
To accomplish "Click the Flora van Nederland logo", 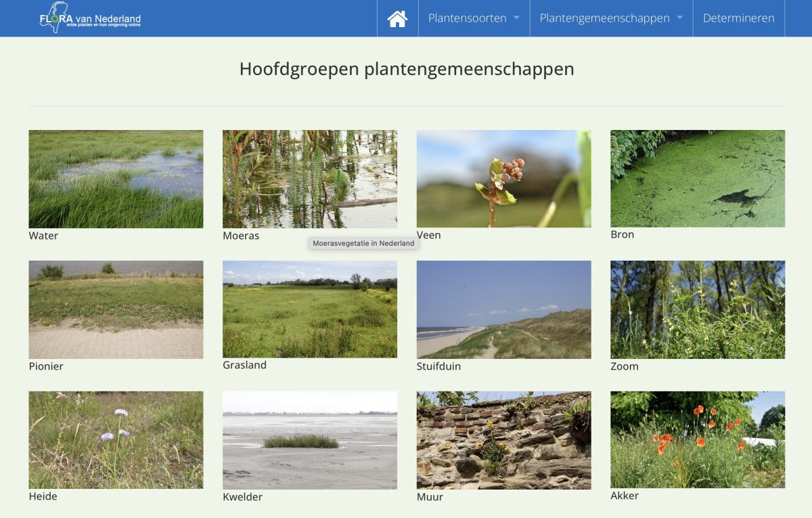I will click(90, 18).
